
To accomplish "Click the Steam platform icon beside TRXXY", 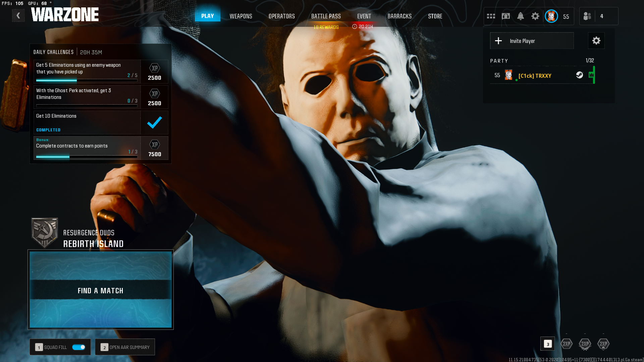I will point(580,75).
